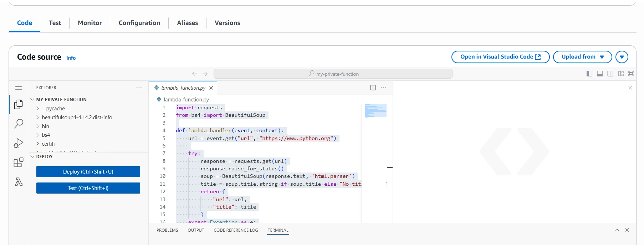644x245 pixels.
Task: Expand the certifi folder
Action: click(48, 144)
